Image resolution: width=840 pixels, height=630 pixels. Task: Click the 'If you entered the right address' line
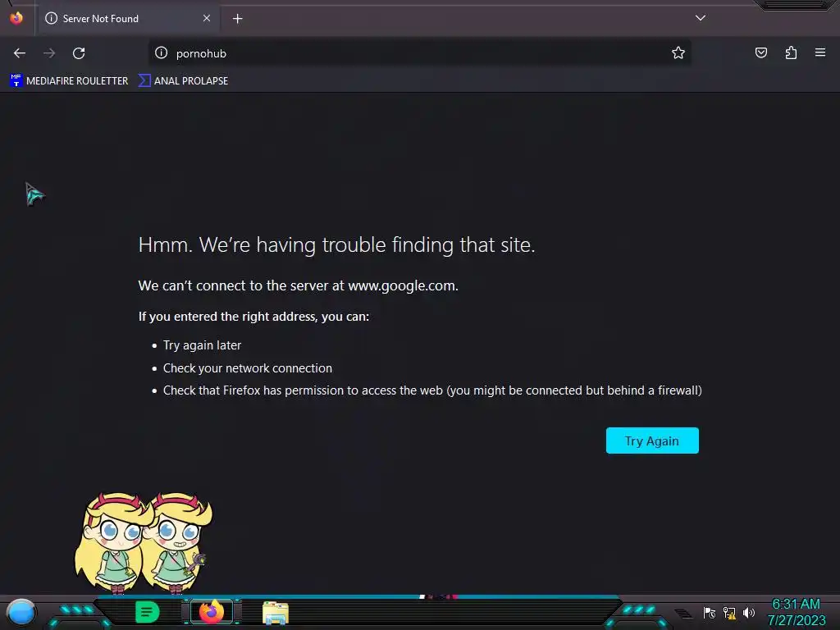[x=254, y=317]
